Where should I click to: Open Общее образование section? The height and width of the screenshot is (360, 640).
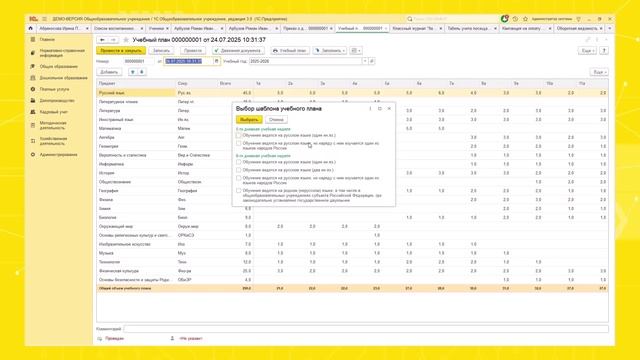pos(58,66)
